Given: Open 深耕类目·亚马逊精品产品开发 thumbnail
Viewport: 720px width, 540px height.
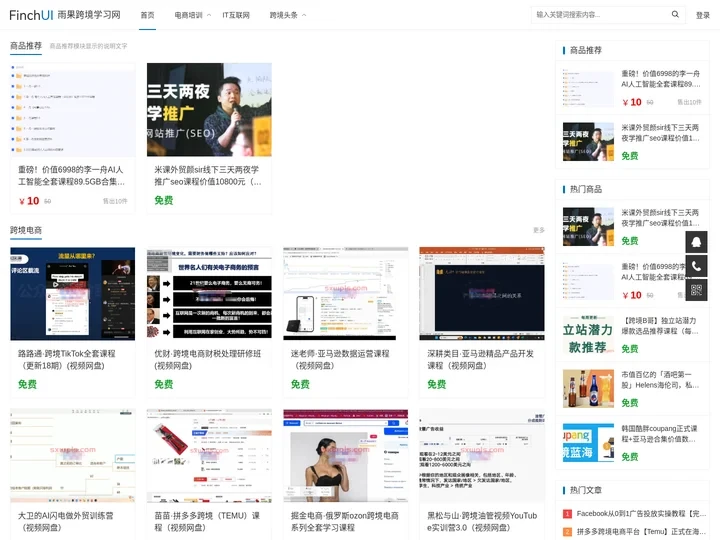Looking at the screenshot, I should point(482,294).
